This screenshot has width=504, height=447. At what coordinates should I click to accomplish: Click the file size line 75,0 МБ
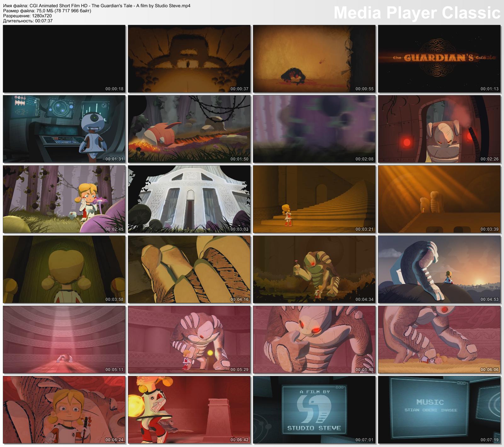click(47, 11)
